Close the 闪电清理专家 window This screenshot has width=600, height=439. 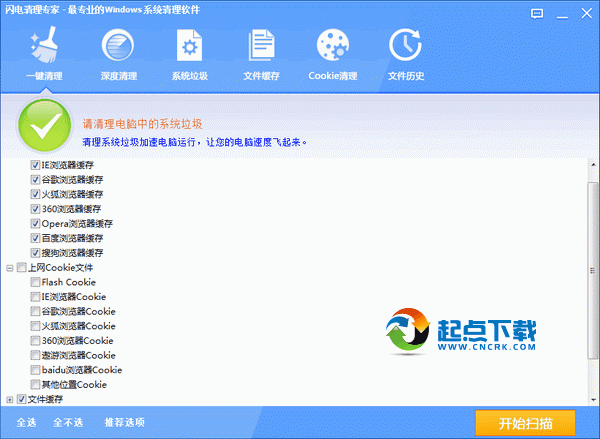click(x=587, y=14)
